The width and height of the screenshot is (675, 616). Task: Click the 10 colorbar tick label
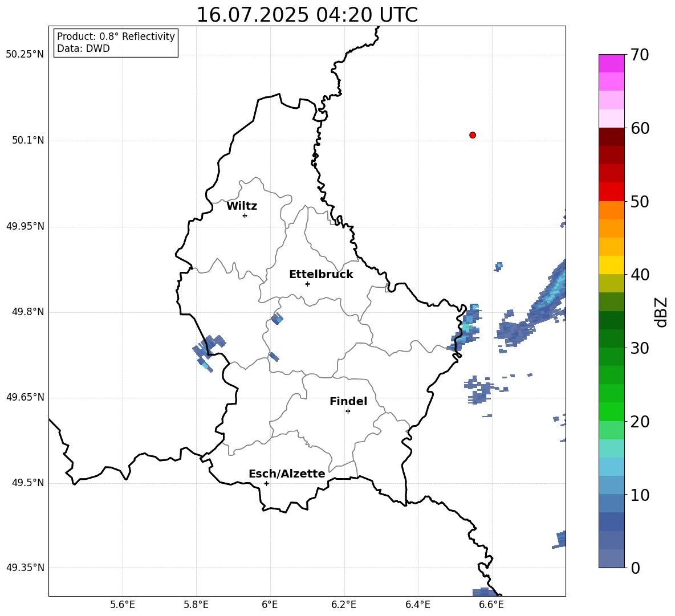(x=640, y=495)
